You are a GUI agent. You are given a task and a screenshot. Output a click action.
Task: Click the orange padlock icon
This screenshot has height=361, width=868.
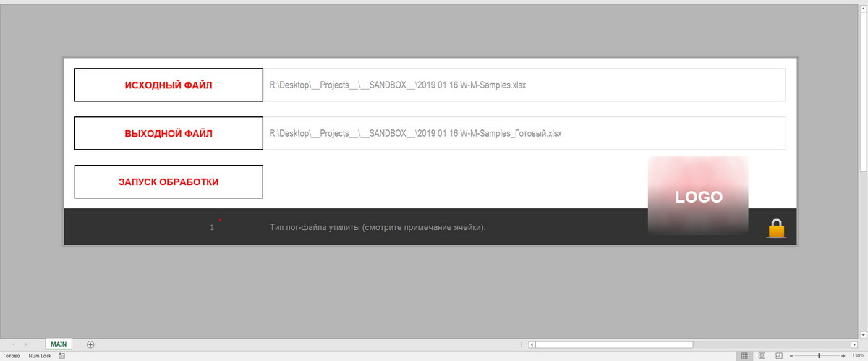click(776, 229)
